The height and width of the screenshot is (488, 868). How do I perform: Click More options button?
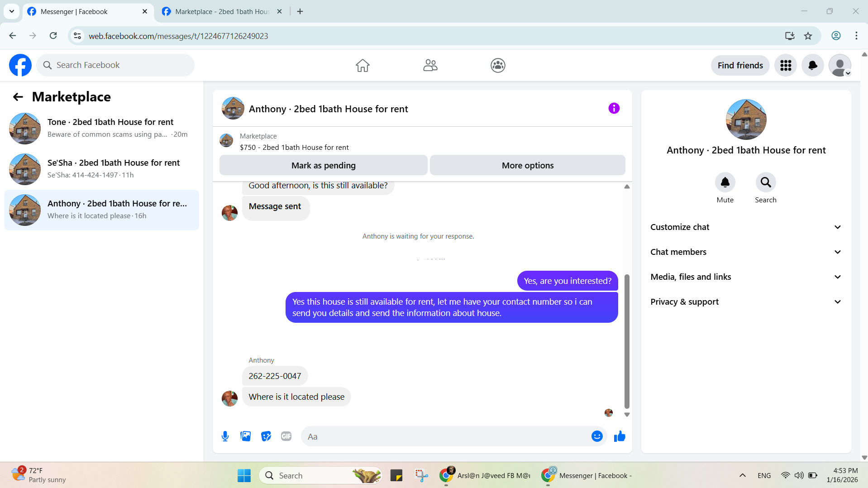[528, 165]
